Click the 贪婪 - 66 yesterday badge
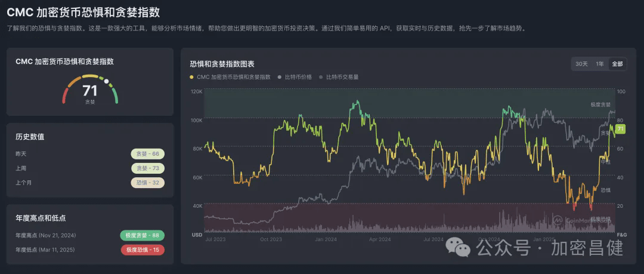Image resolution: width=644 pixels, height=274 pixels. 148,154
